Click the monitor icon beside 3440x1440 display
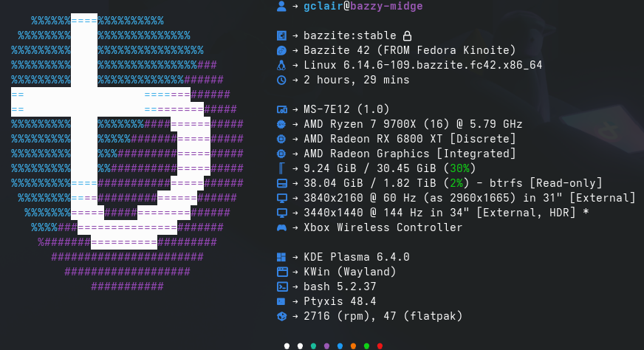The image size is (644, 350). [x=282, y=213]
